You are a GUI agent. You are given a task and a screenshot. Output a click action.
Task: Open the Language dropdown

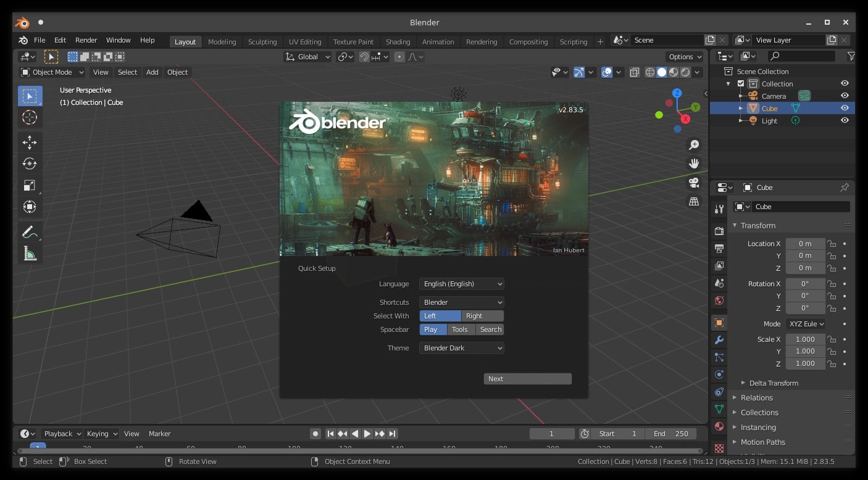coord(461,283)
